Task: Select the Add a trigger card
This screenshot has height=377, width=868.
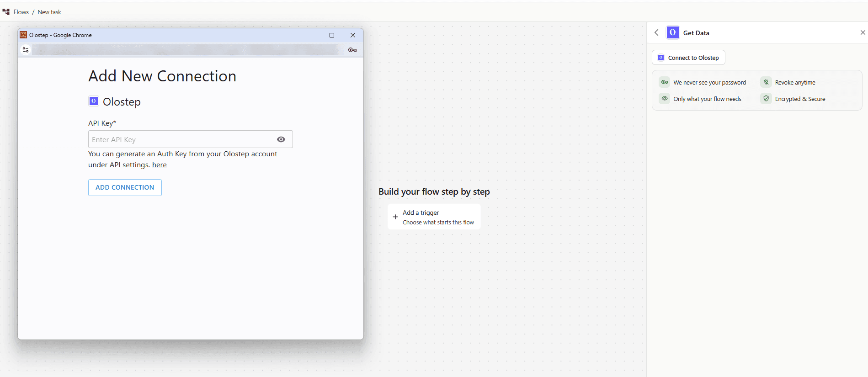Action: [x=434, y=217]
